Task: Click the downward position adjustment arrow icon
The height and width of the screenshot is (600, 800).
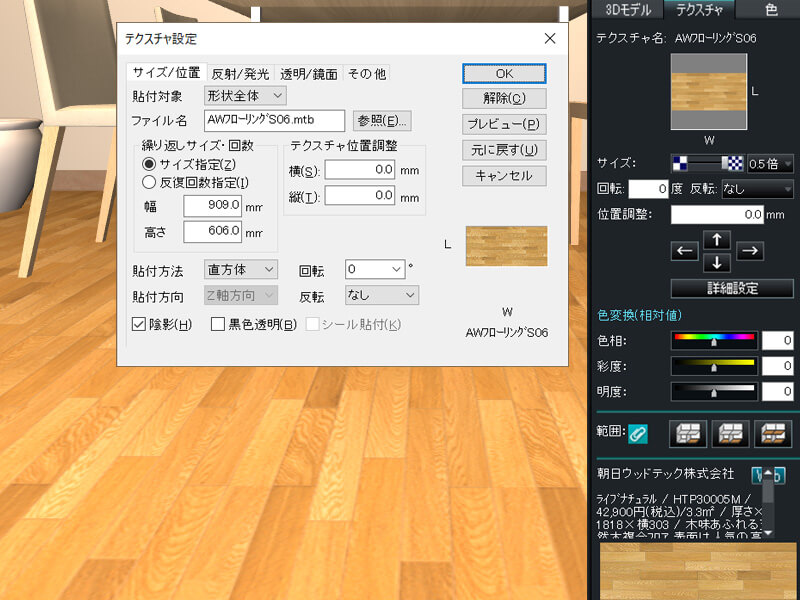Action: click(716, 265)
